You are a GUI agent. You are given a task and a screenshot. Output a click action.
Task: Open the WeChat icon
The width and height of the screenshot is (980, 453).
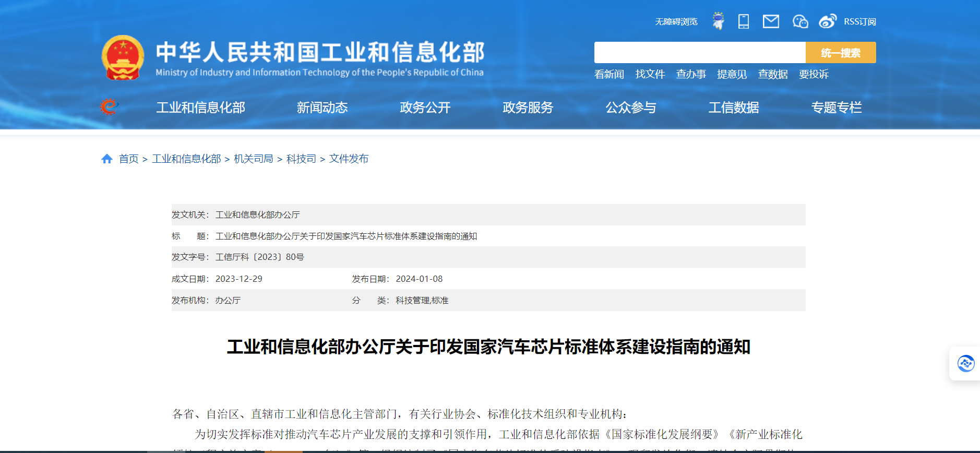(800, 21)
